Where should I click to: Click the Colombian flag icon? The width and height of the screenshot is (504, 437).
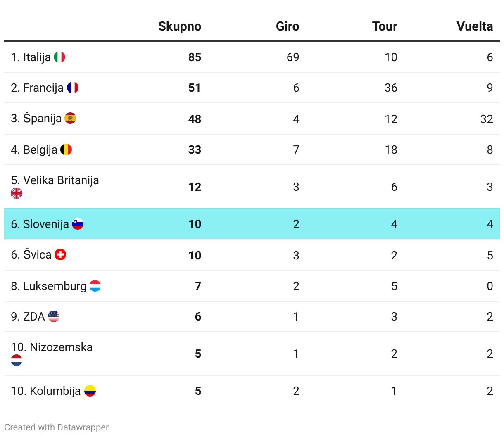(90, 391)
